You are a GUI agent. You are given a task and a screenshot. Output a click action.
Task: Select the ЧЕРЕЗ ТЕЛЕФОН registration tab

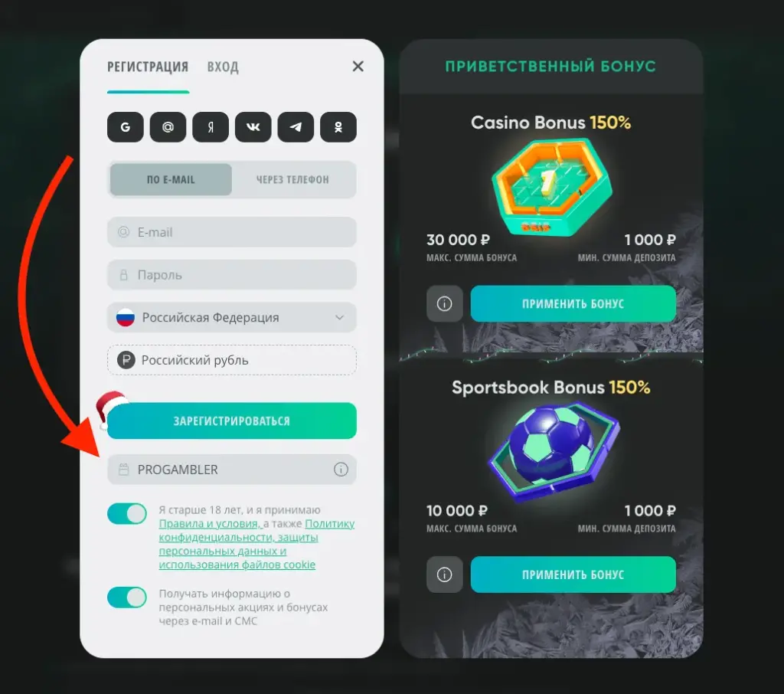click(293, 180)
